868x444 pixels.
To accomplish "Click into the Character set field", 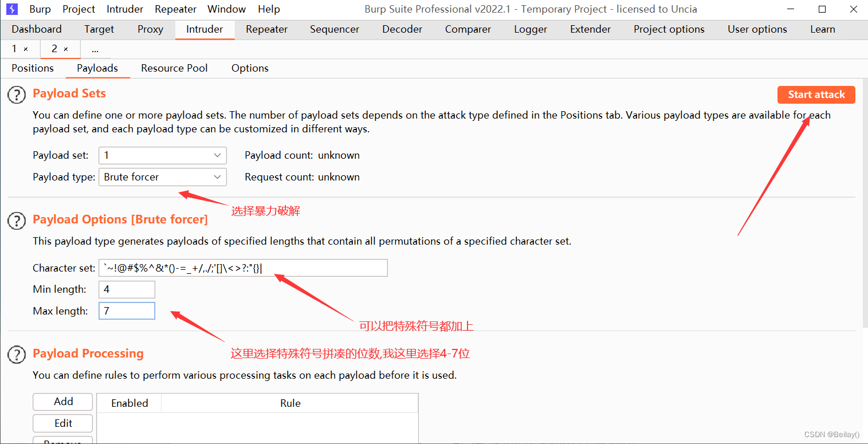I will click(x=243, y=268).
